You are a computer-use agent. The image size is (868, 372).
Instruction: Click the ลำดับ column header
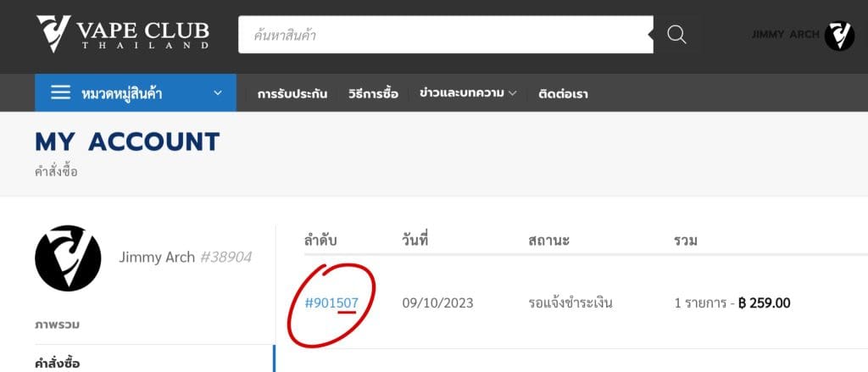click(x=320, y=241)
